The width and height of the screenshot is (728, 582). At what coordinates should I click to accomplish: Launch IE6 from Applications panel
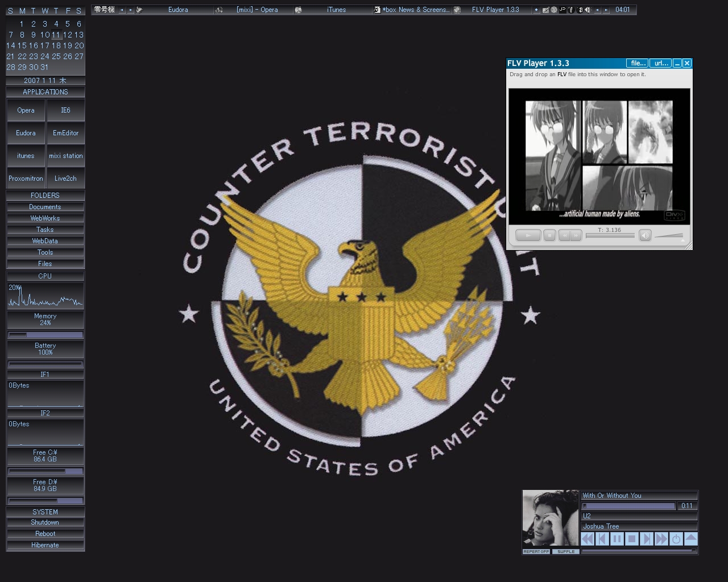[x=65, y=110]
